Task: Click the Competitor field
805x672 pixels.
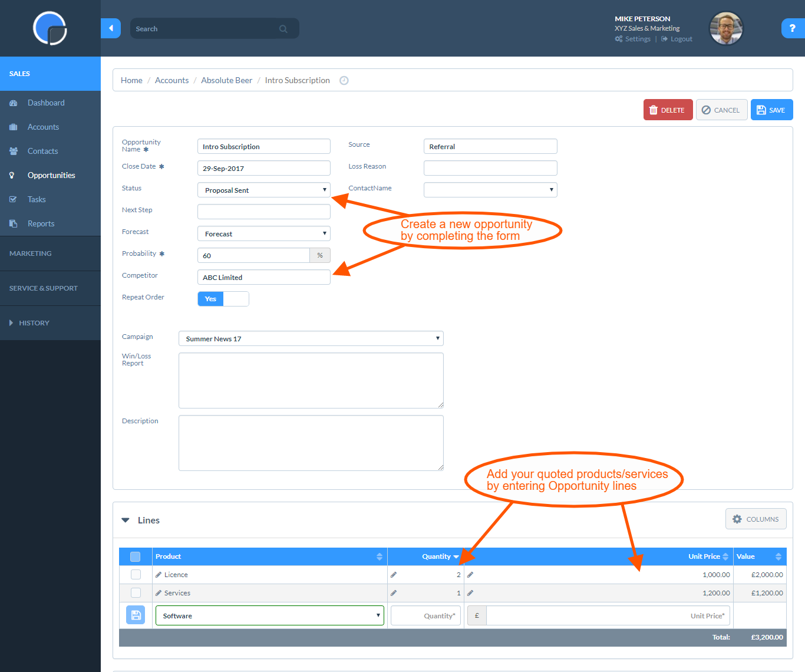Action: (x=264, y=277)
